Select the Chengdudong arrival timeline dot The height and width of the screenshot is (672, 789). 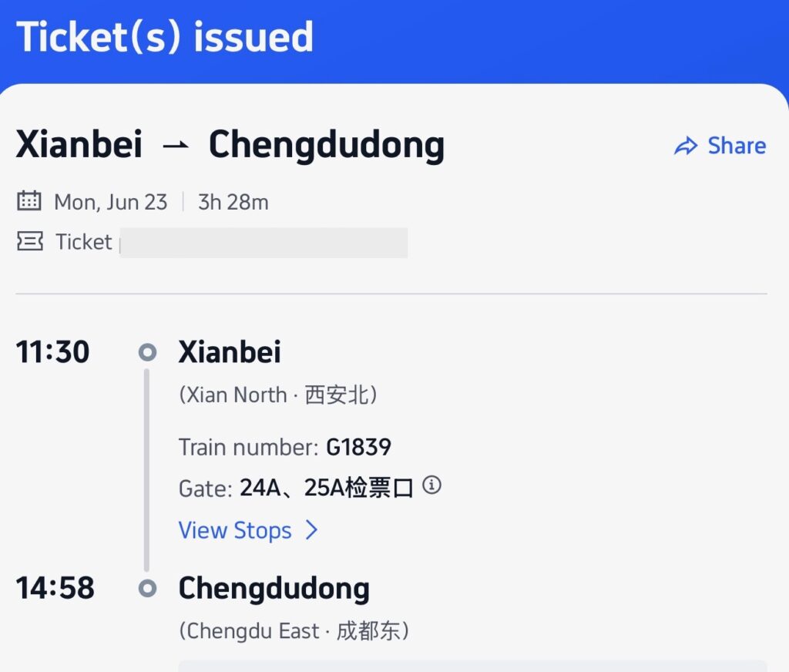tap(147, 589)
